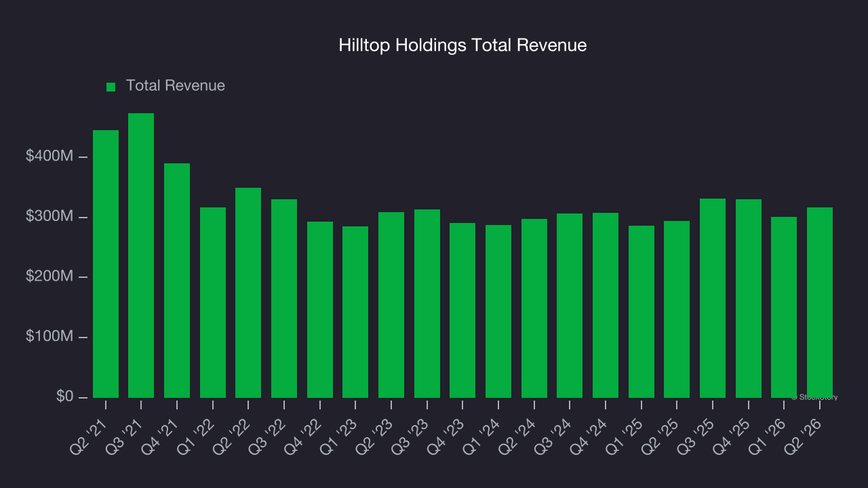The height and width of the screenshot is (488, 868).
Task: Click the bar for Q2 '25
Action: tap(677, 309)
